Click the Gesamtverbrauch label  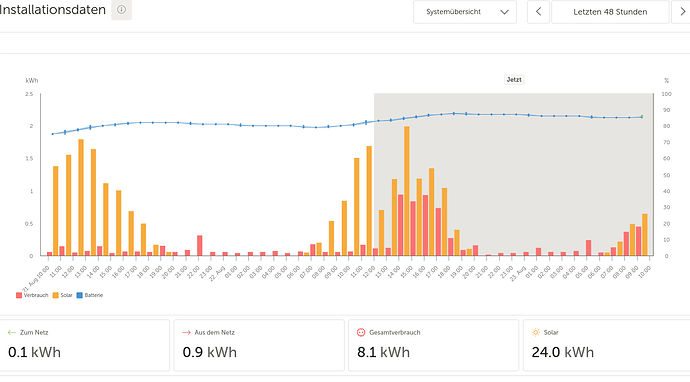tap(395, 332)
